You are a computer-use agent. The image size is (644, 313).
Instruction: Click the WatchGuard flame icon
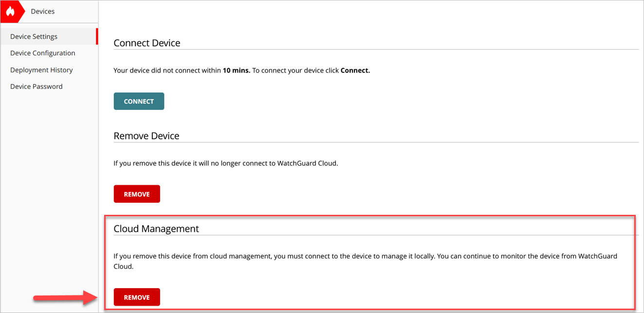[x=11, y=11]
